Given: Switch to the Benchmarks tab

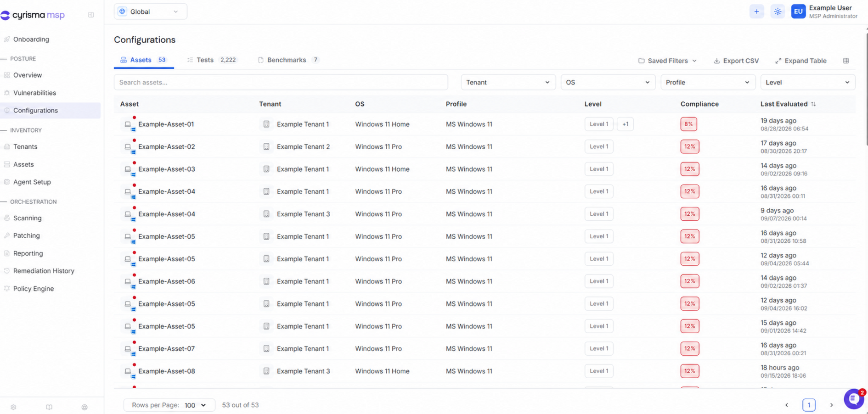Looking at the screenshot, I should (x=288, y=60).
